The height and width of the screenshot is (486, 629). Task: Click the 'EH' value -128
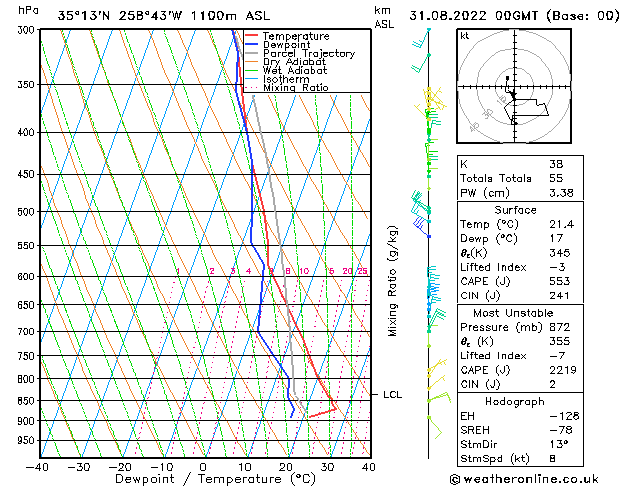[564, 416]
